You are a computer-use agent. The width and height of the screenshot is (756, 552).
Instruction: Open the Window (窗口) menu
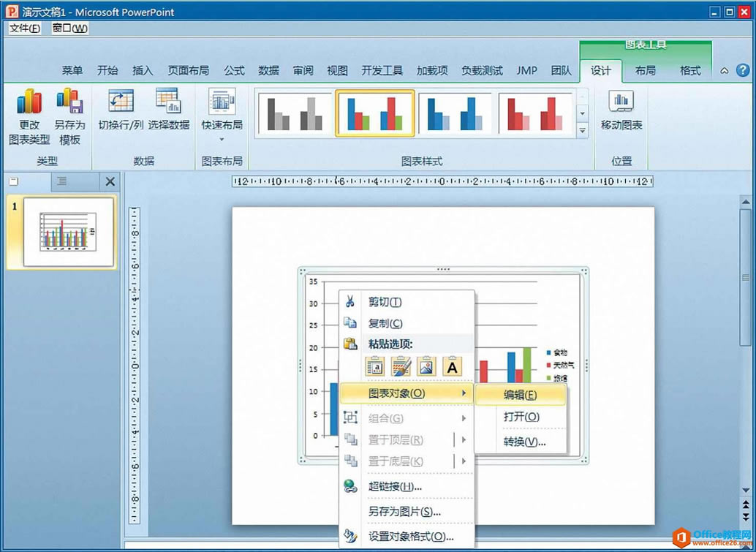pyautogui.click(x=70, y=29)
